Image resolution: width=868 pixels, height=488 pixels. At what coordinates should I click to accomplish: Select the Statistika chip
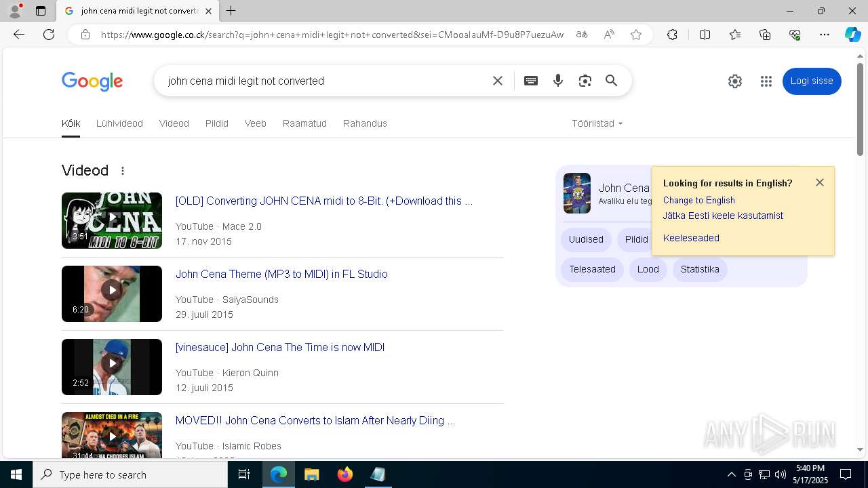(700, 269)
